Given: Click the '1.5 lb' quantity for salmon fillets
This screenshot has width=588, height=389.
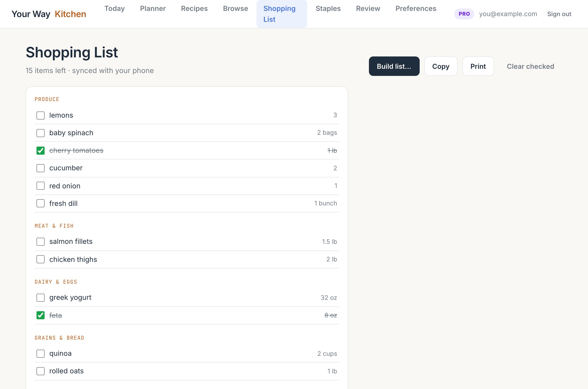Looking at the screenshot, I should pyautogui.click(x=329, y=242).
